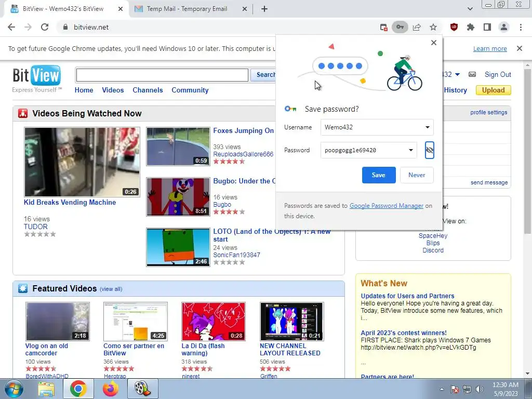
Task: Show hidden system tray icons
Action: [x=442, y=389]
